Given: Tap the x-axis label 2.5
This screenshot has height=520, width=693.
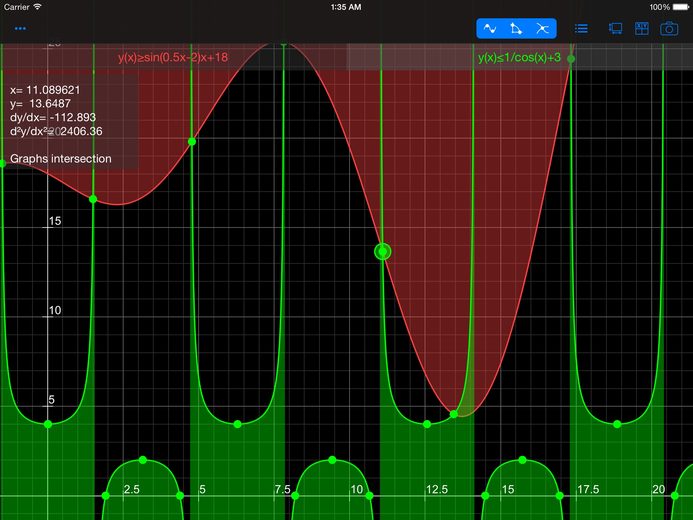Looking at the screenshot, I should tap(132, 490).
